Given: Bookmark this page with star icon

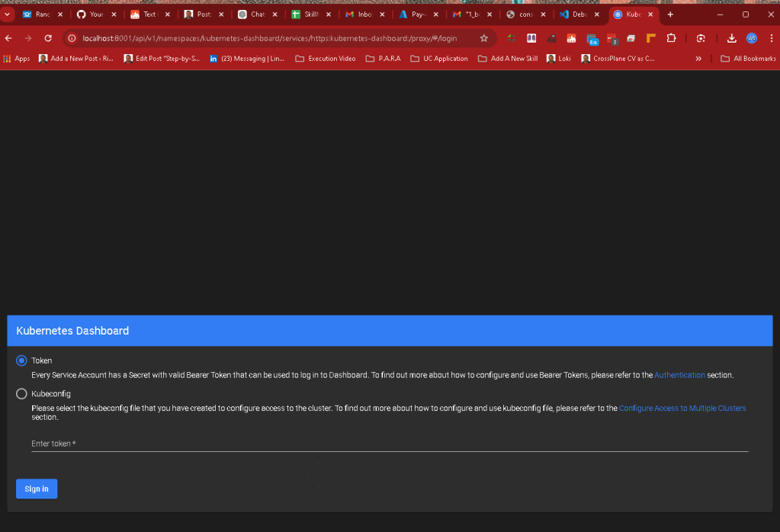Looking at the screenshot, I should (x=484, y=38).
